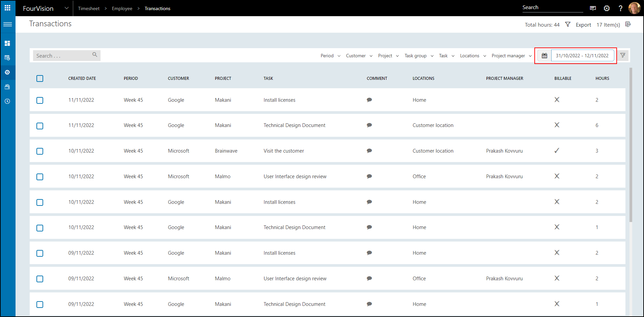Expand the Period filter dropdown
The height and width of the screenshot is (317, 644).
pyautogui.click(x=330, y=56)
